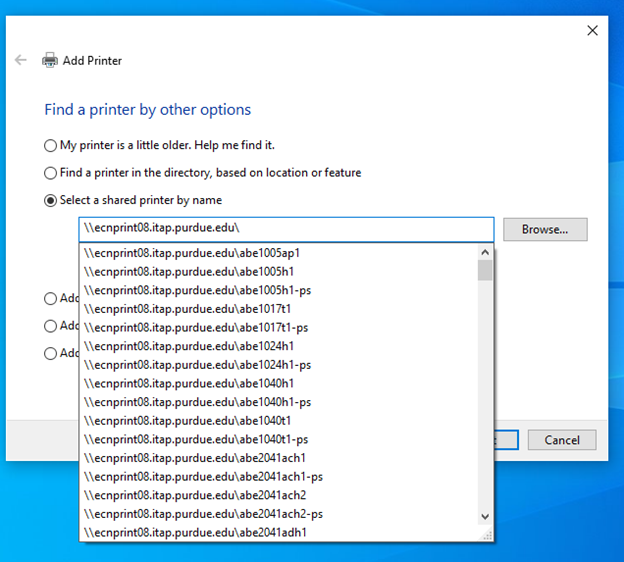The image size is (624, 562).
Task: Choose printer abe1024h1-ps from suggestions
Action: point(279,365)
